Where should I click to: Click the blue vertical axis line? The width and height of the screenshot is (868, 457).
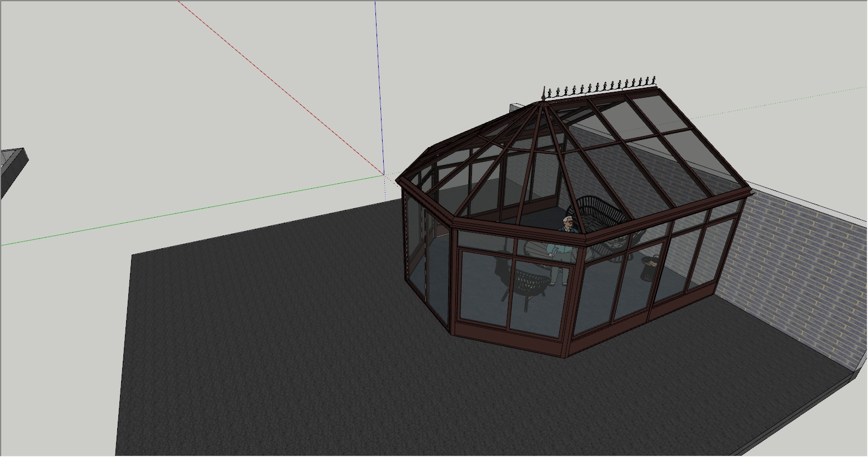378,83
